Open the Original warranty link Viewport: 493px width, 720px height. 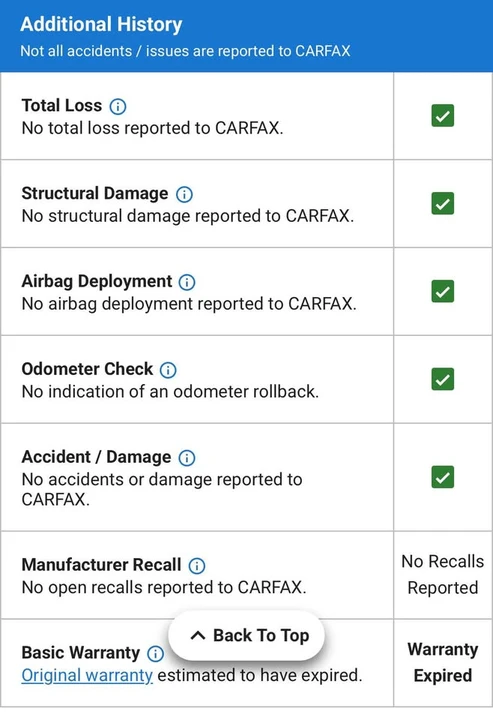coord(87,675)
